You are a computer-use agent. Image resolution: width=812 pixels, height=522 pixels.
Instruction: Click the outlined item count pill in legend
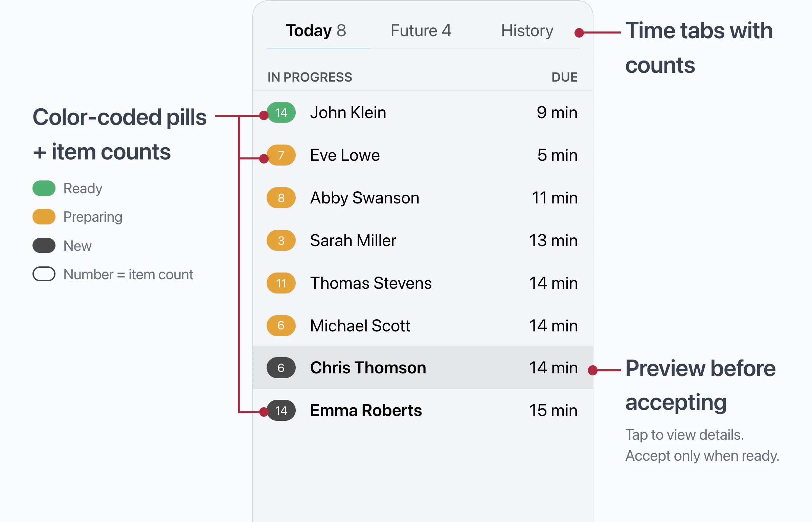[x=44, y=274]
